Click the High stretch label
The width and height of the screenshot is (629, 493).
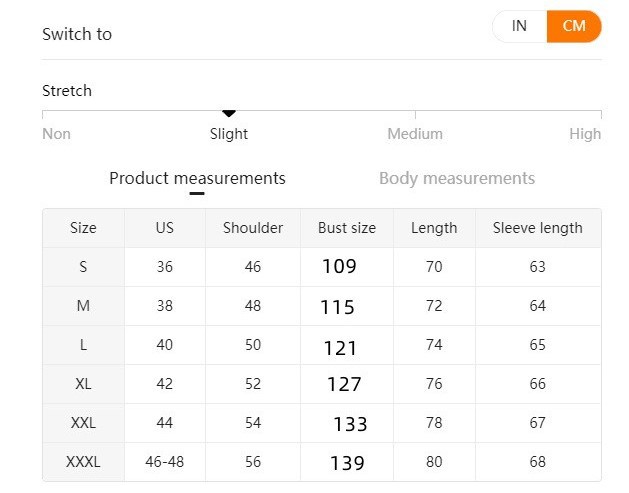[585, 134]
